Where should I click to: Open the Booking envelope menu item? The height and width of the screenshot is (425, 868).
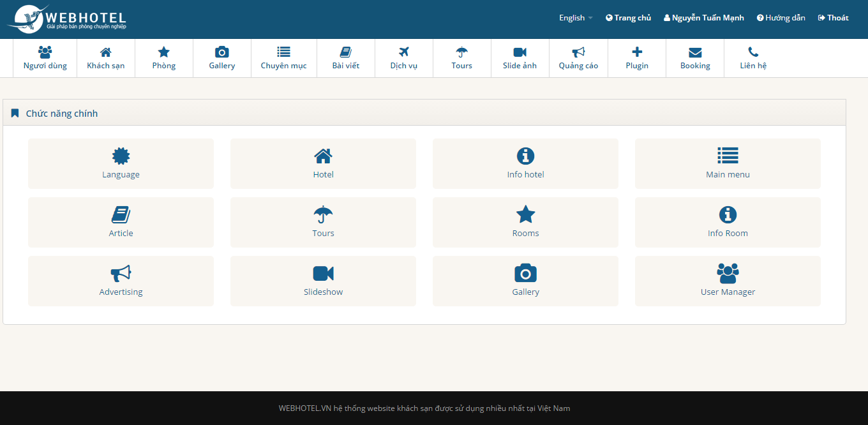pyautogui.click(x=695, y=58)
